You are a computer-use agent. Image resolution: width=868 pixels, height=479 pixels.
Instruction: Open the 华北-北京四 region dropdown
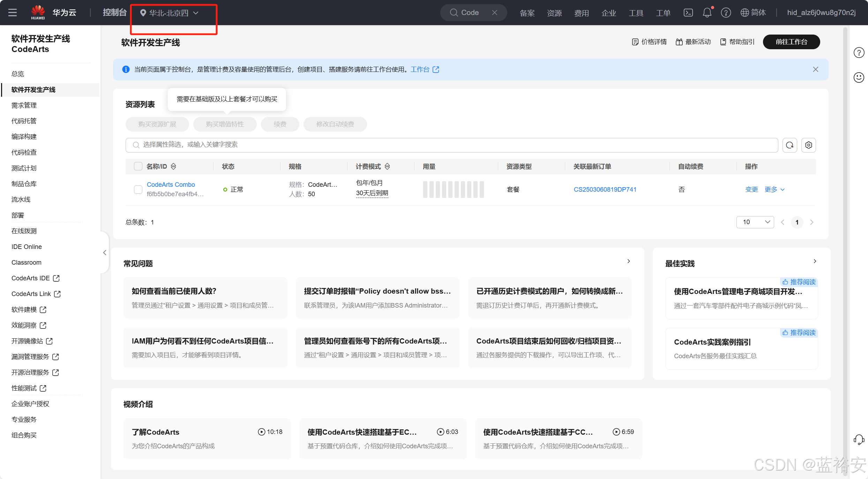click(x=169, y=13)
